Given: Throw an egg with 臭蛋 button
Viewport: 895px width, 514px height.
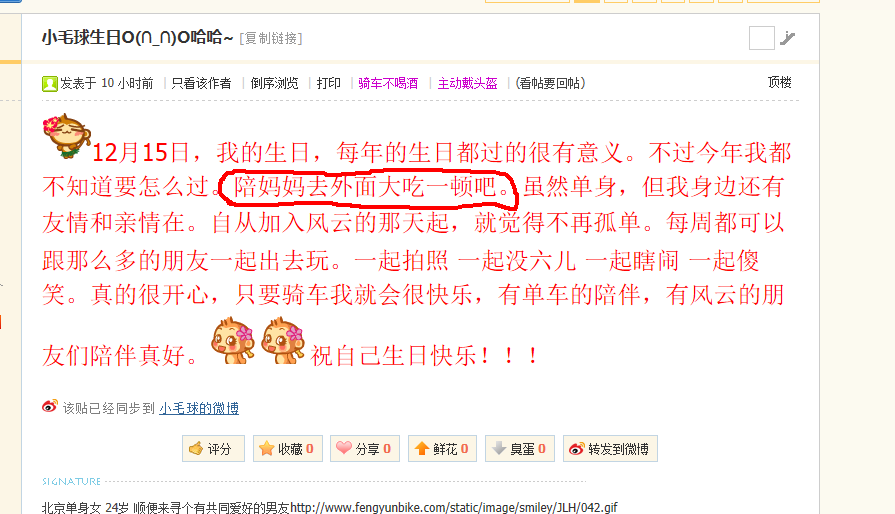Looking at the screenshot, I should coord(520,448).
